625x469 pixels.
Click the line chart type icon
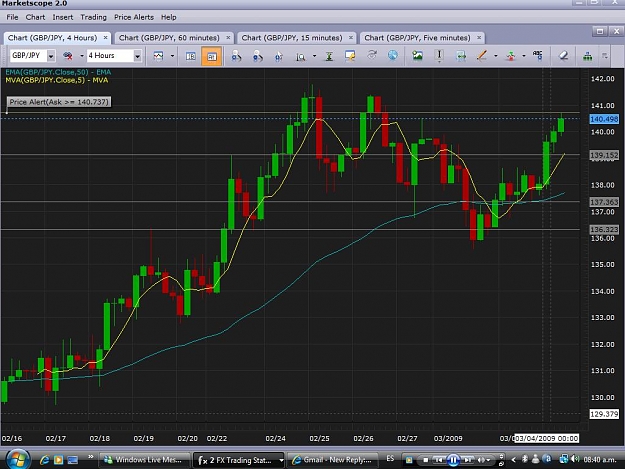(158, 56)
